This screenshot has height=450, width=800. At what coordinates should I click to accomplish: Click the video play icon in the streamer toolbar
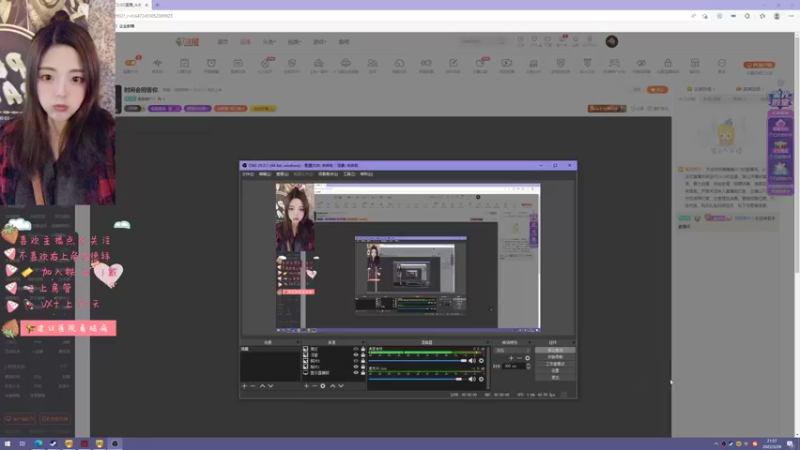point(507,63)
